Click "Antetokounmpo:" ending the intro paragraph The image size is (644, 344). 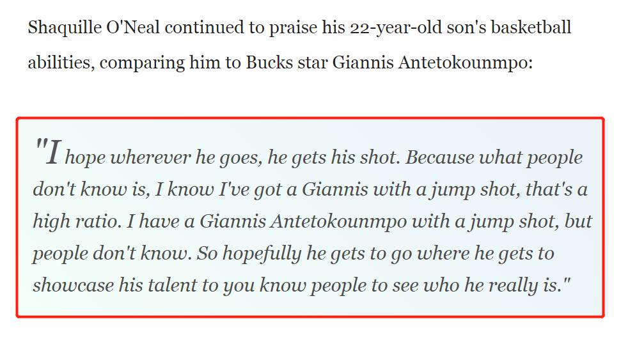464,63
